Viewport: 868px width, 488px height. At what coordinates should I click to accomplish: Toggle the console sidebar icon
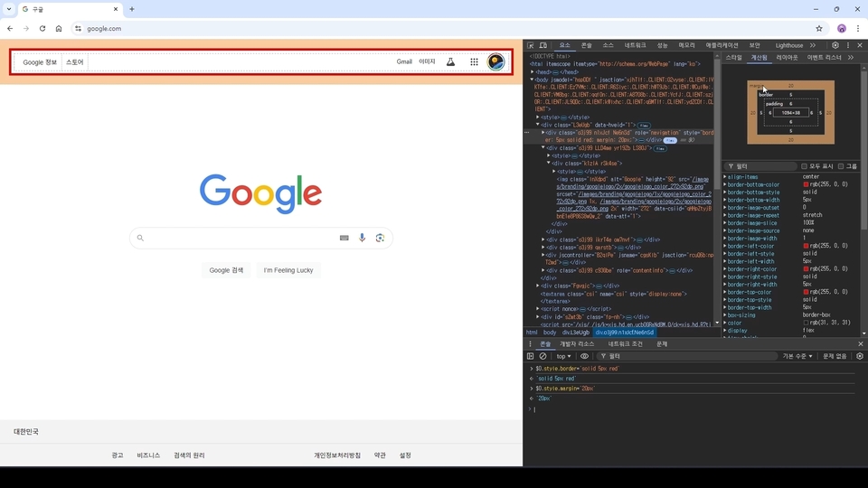pos(531,356)
